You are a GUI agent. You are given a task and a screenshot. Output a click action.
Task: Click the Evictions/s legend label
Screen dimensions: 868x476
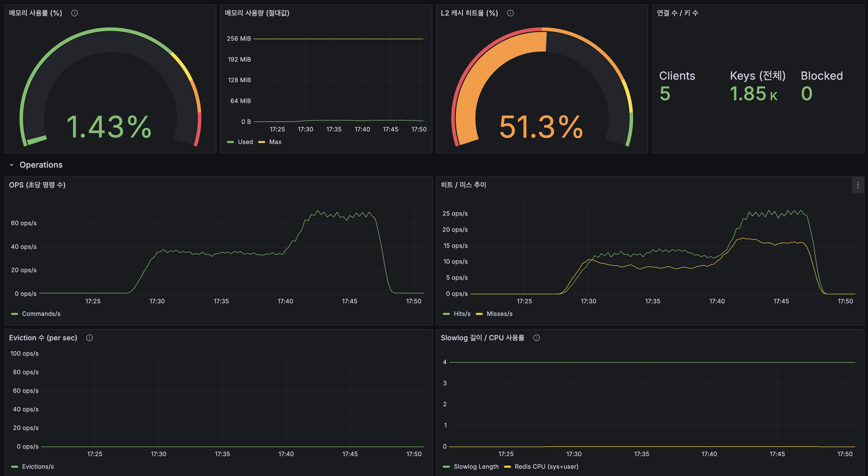pos(38,466)
